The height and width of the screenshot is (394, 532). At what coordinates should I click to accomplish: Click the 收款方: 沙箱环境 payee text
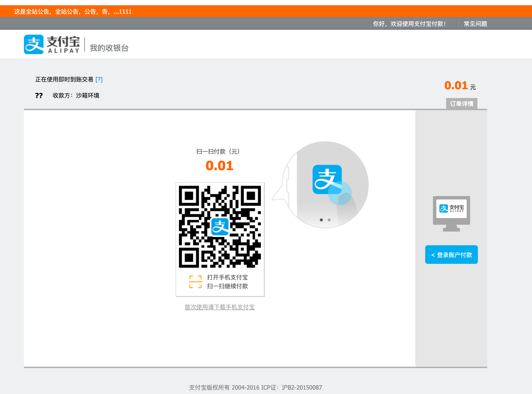tap(76, 96)
